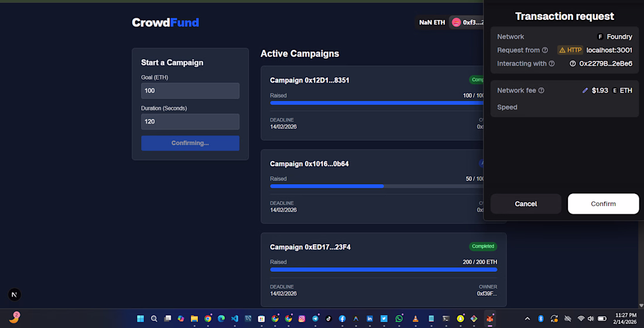Click the CrowdFund logo
This screenshot has height=328, width=644.
166,23
